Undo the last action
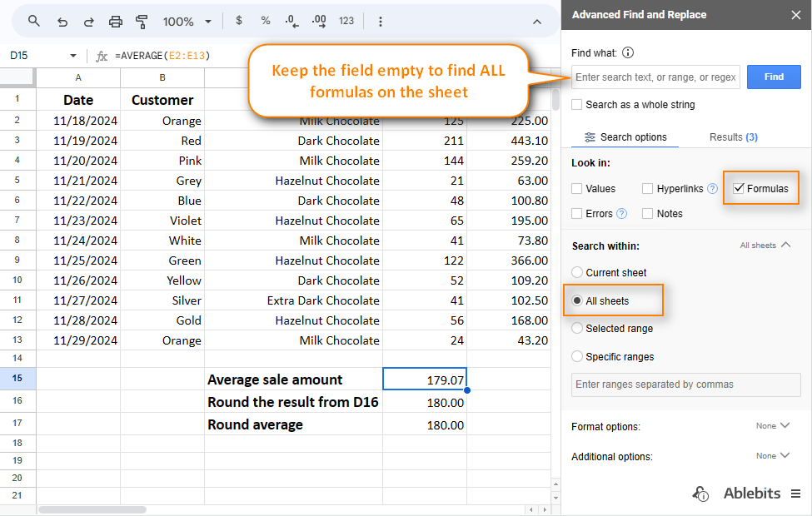The height and width of the screenshot is (516, 812). click(x=62, y=22)
